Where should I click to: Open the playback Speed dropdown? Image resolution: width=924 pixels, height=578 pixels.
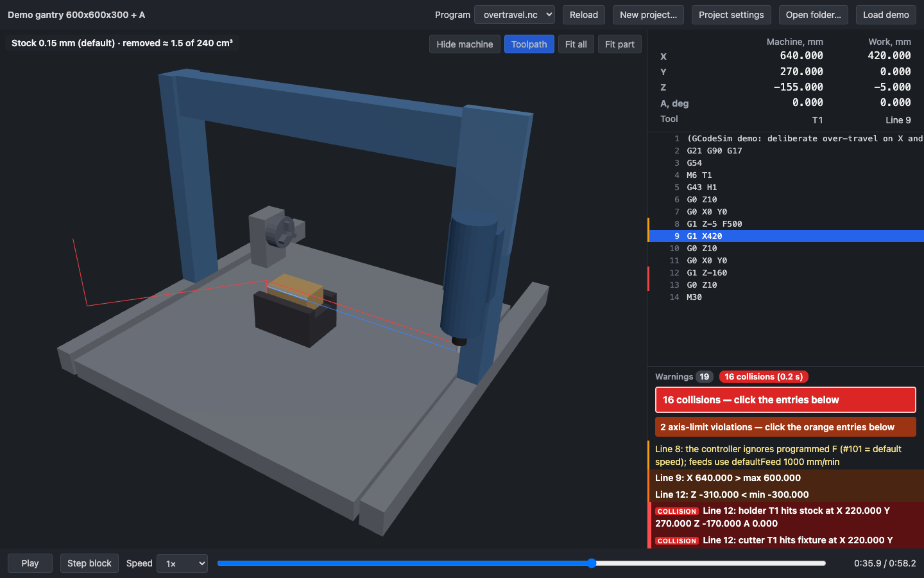182,563
